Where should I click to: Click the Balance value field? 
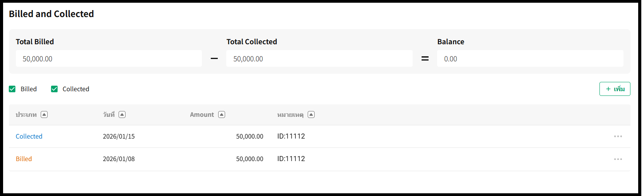(x=530, y=59)
